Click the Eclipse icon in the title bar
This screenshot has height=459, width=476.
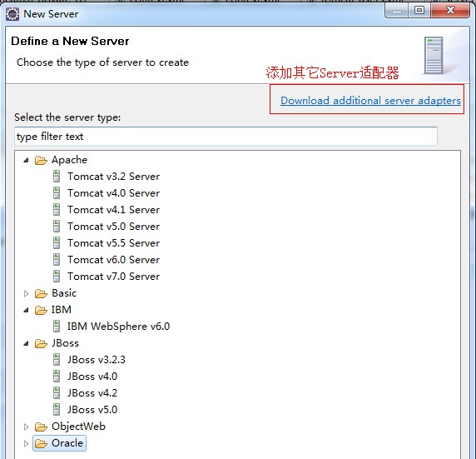pos(12,14)
